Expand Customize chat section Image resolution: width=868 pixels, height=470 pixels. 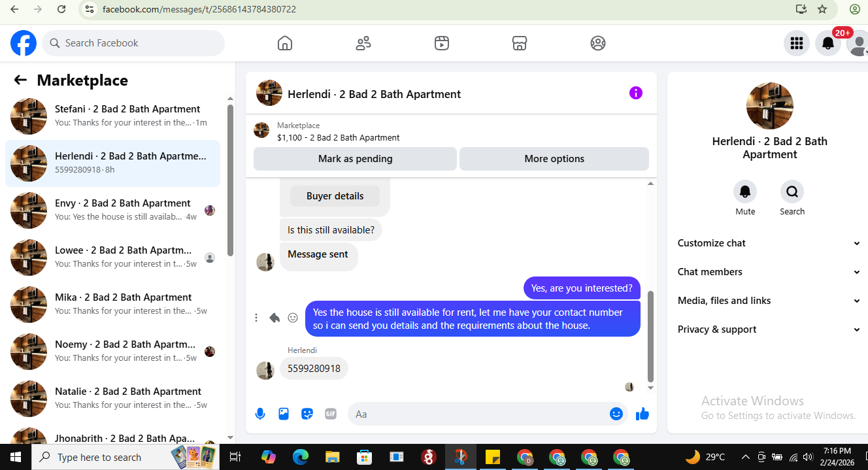tap(769, 243)
